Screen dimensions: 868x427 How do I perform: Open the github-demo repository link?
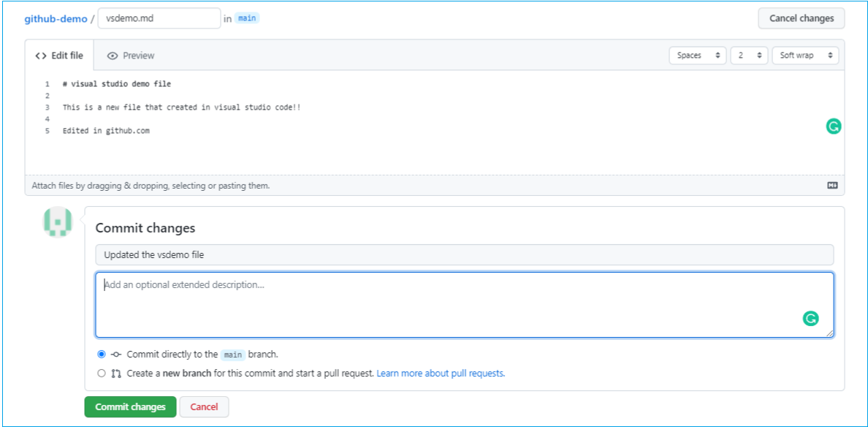pos(56,19)
